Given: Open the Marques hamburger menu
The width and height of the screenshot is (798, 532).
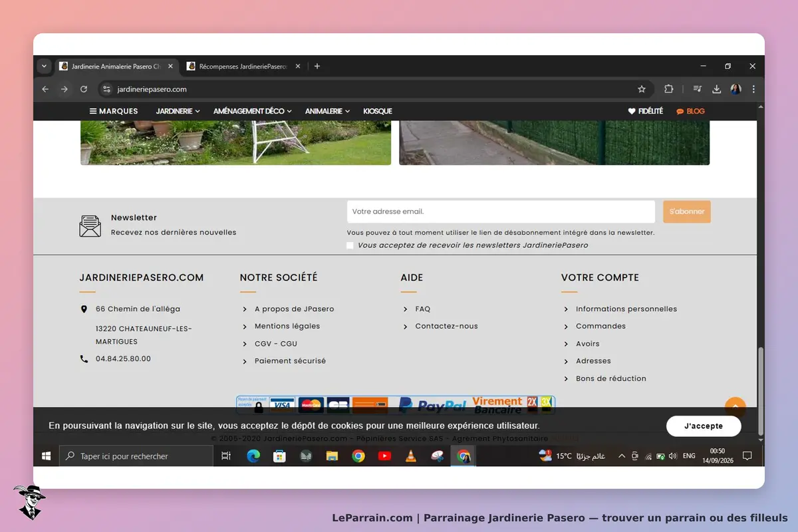Looking at the screenshot, I should pos(114,111).
